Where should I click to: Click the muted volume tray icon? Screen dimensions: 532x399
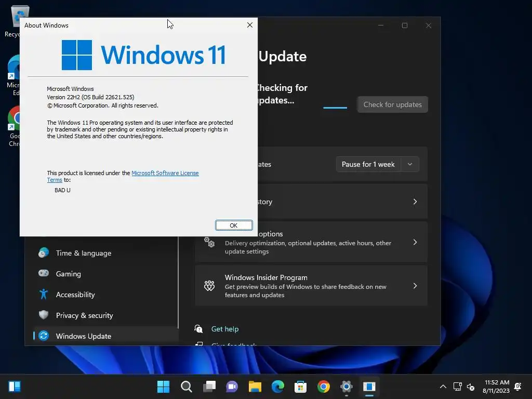click(471, 387)
